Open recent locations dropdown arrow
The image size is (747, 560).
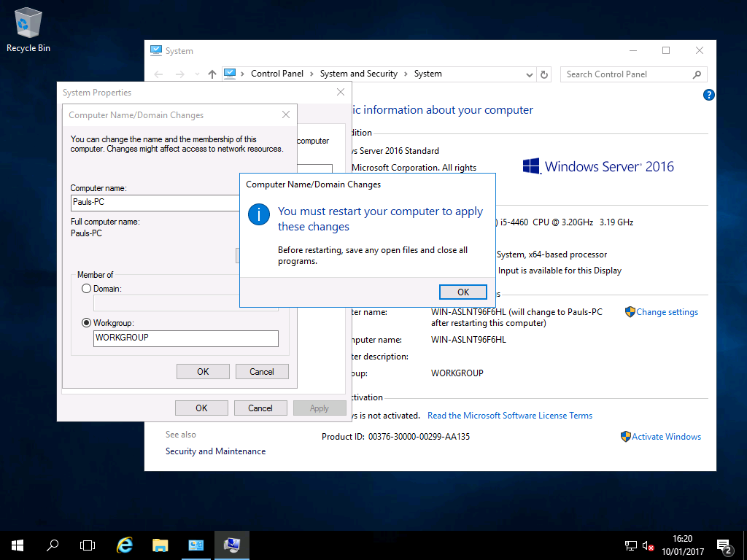pos(197,74)
